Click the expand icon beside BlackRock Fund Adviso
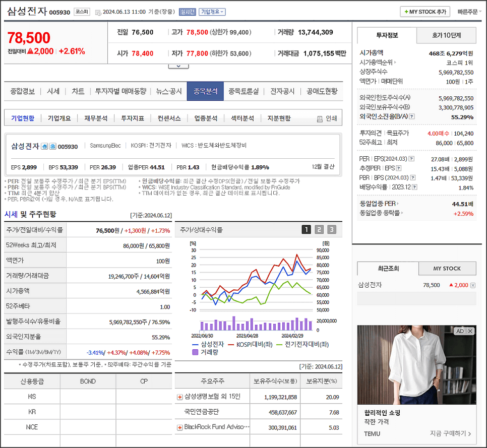The width and height of the screenshot is (487, 448). pyautogui.click(x=179, y=427)
